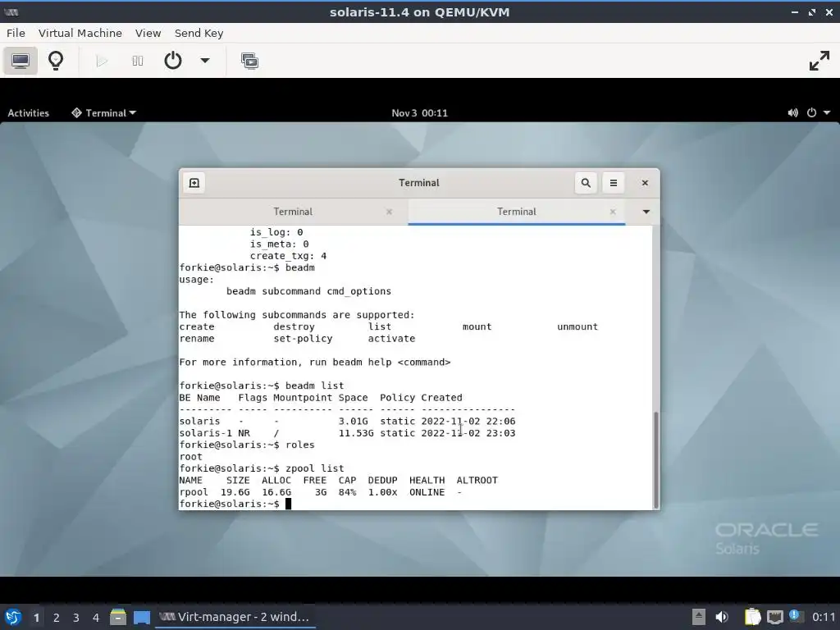840x630 pixels.
Task: Click the 'ONLINE' health value
Action: coord(427,492)
